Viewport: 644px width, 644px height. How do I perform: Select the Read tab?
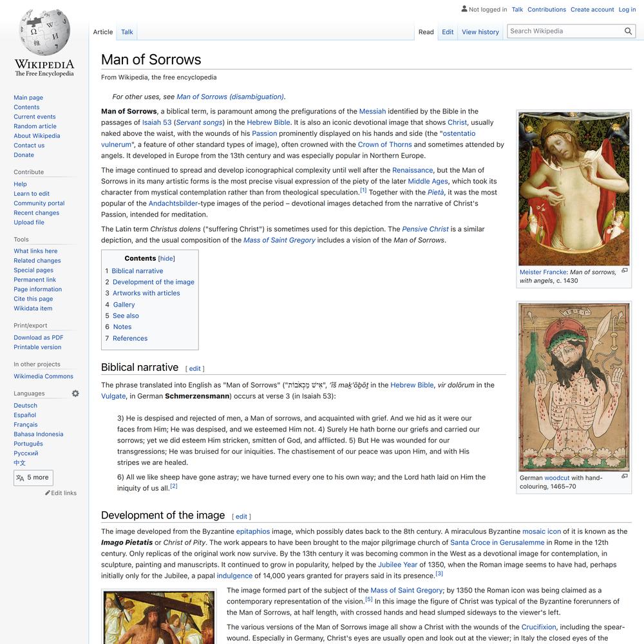(x=426, y=32)
